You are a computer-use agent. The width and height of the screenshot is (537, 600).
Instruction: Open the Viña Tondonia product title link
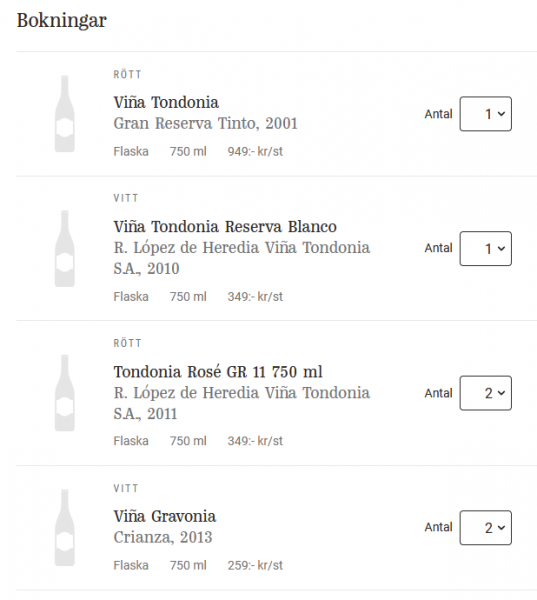(166, 102)
